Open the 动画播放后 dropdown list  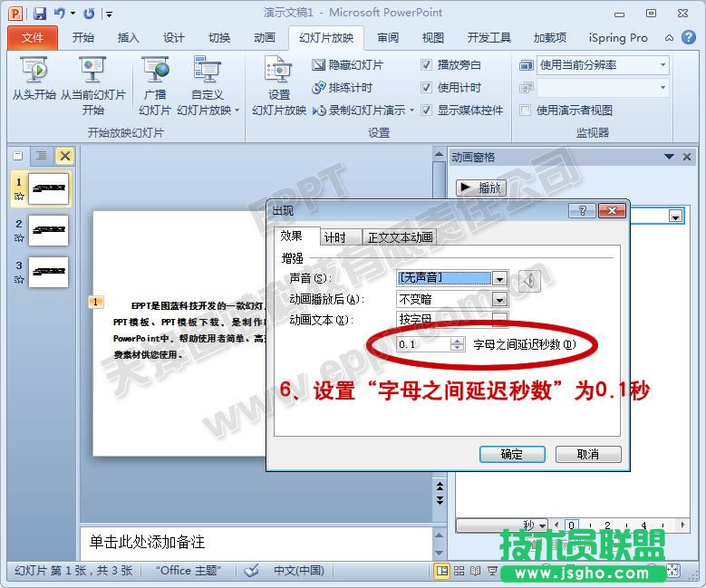(498, 300)
